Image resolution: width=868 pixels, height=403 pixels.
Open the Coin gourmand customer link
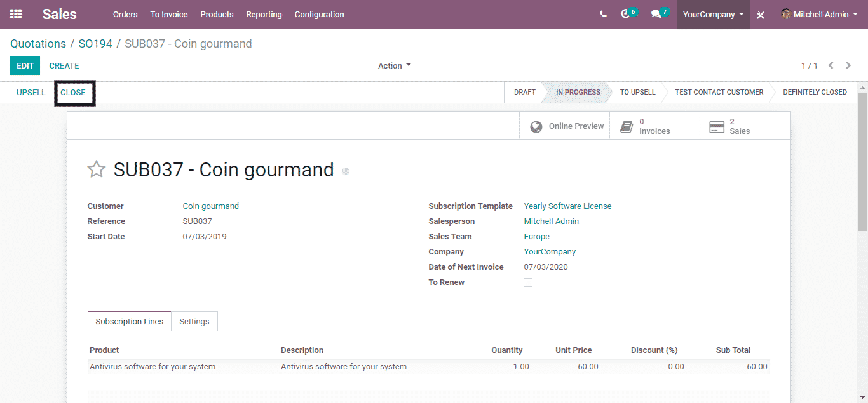(x=210, y=206)
